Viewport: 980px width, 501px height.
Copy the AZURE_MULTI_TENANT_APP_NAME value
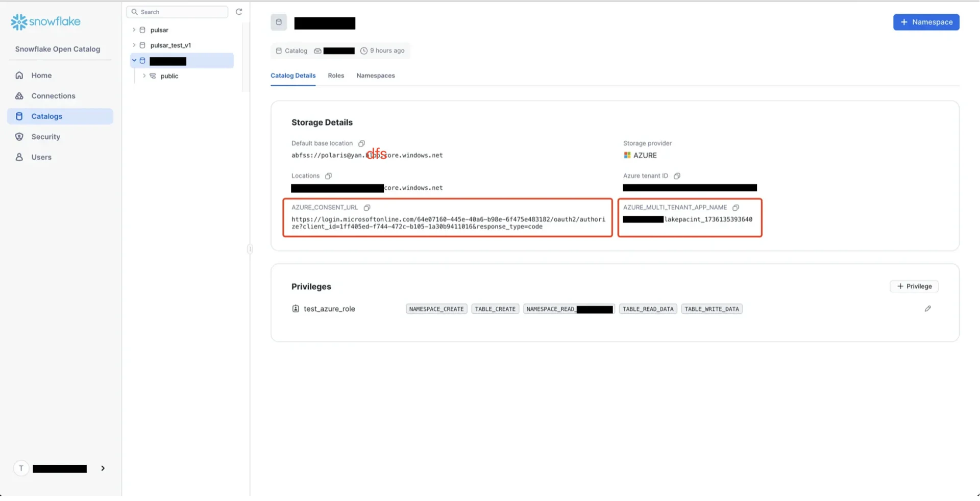pos(736,208)
